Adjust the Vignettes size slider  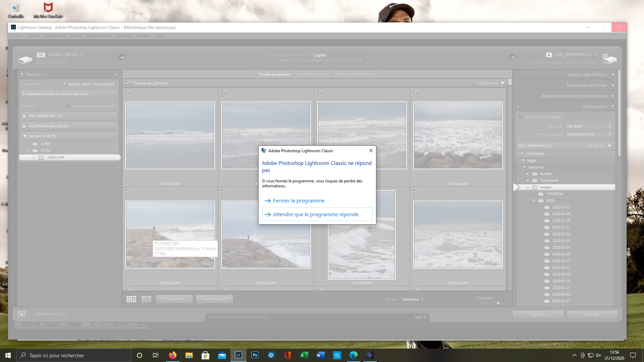[x=498, y=303]
